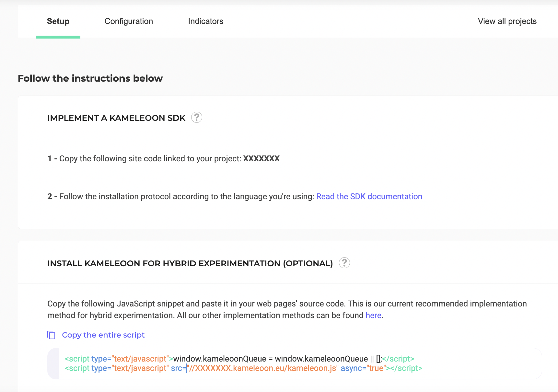This screenshot has height=392, width=558.
Task: Open Read the SDK documentation link
Action: pyautogui.click(x=369, y=197)
